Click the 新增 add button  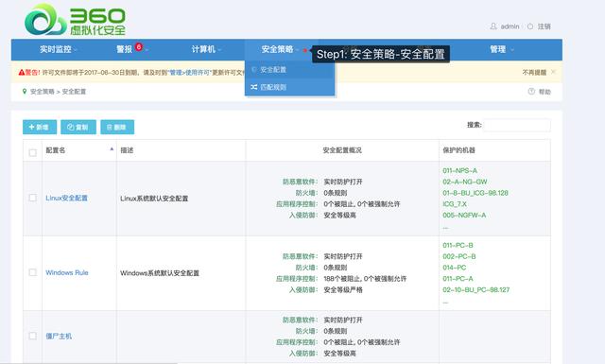[x=40, y=127]
